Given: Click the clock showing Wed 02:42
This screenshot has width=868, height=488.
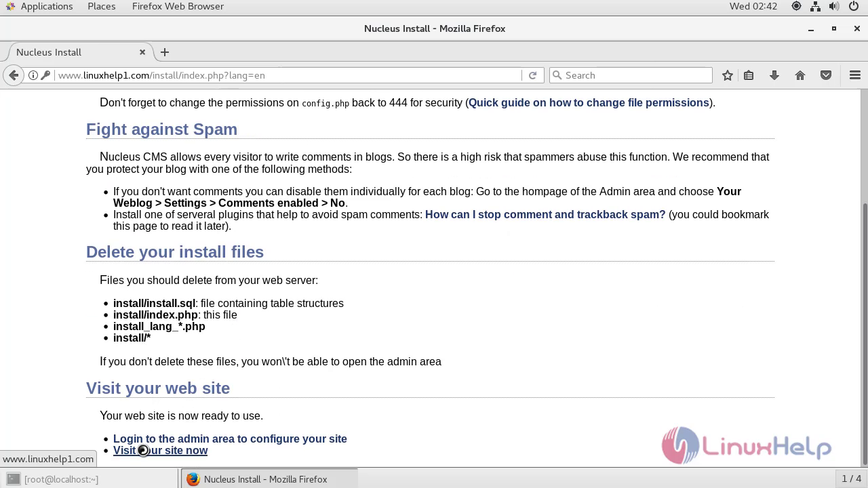Looking at the screenshot, I should 753,6.
